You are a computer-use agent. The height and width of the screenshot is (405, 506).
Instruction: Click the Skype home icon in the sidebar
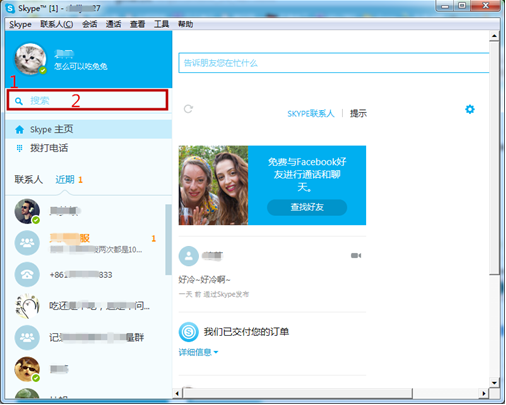pos(20,129)
